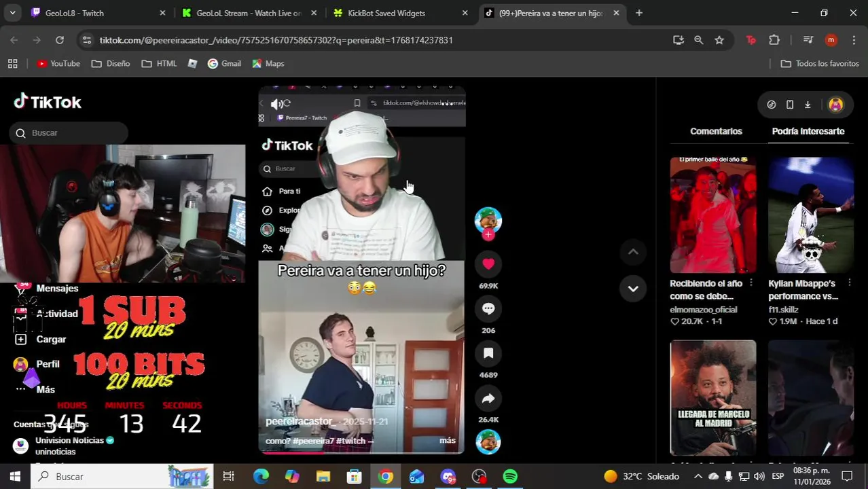
Task: Open a new browser tab with plus
Action: tap(639, 13)
